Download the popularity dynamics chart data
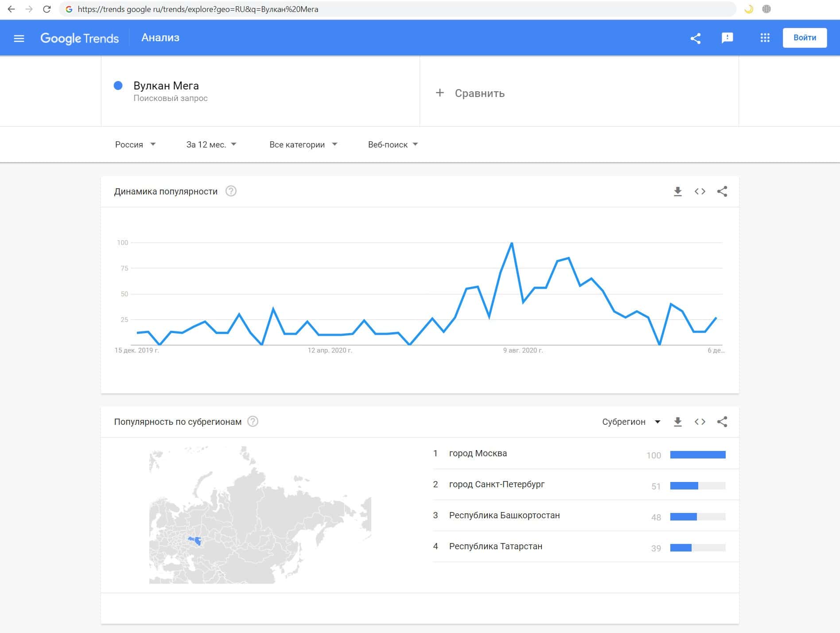The height and width of the screenshot is (633, 840). [678, 191]
